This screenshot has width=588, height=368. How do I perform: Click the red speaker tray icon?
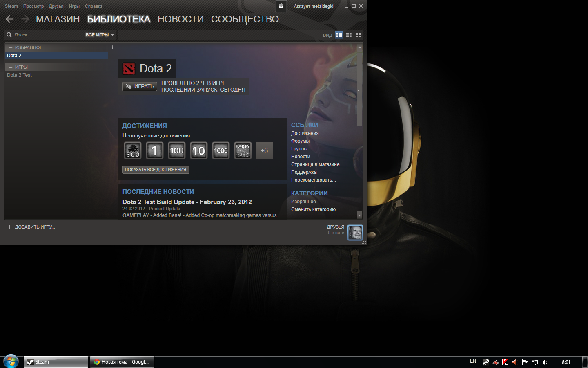click(515, 362)
